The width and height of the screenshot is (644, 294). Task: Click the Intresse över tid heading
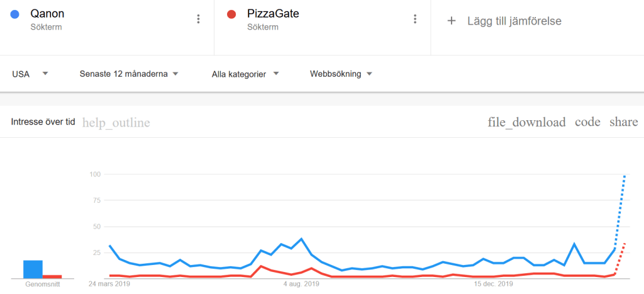pos(43,122)
